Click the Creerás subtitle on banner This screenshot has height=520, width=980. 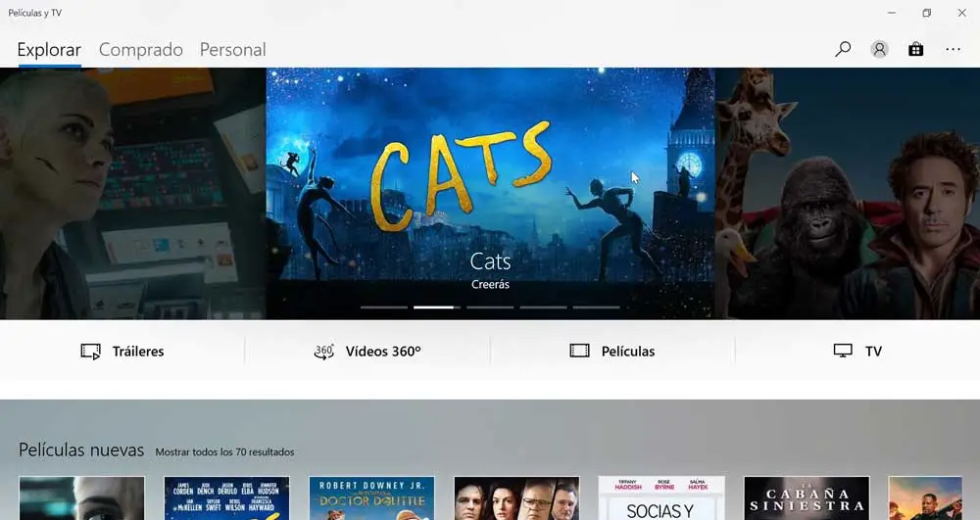[490, 285]
